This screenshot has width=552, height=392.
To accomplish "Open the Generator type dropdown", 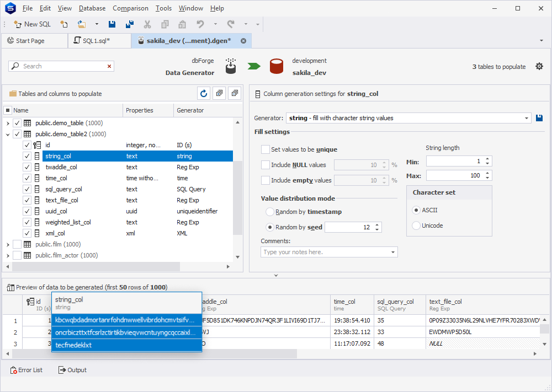I will pyautogui.click(x=526, y=118).
